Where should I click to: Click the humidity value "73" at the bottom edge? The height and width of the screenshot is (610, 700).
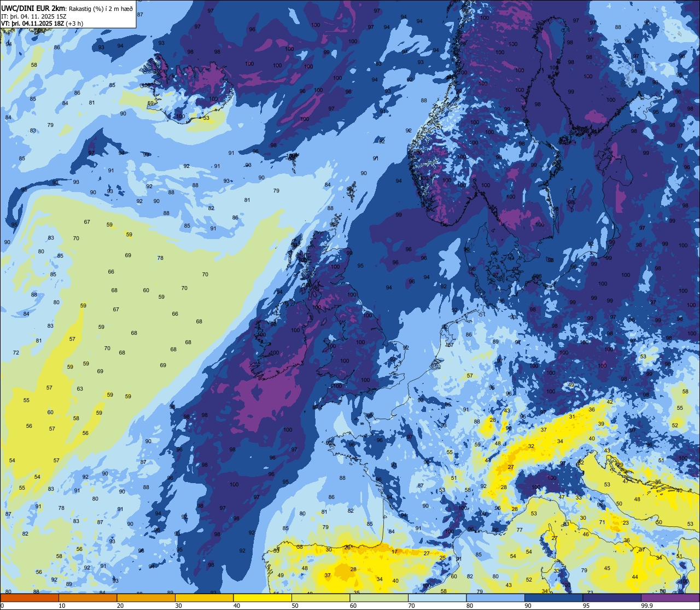(590, 592)
